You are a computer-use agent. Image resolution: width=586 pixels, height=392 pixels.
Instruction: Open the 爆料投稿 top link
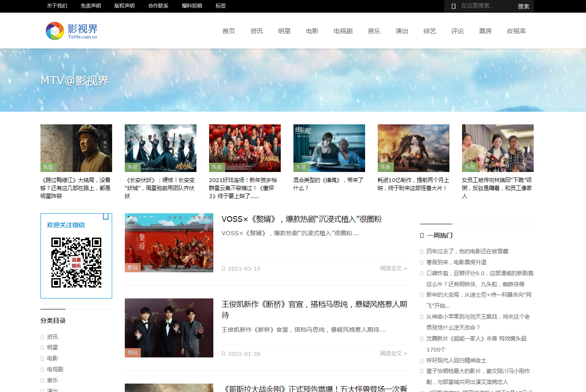point(192,6)
